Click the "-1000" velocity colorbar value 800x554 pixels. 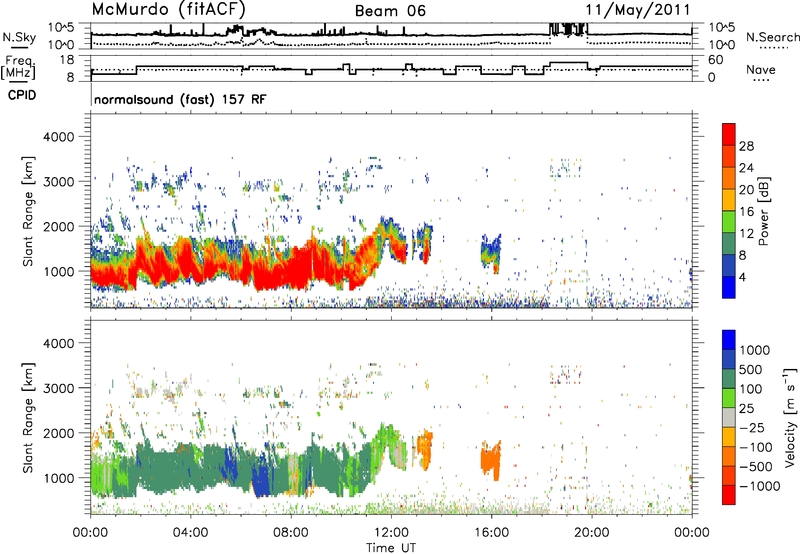pyautogui.click(x=759, y=486)
